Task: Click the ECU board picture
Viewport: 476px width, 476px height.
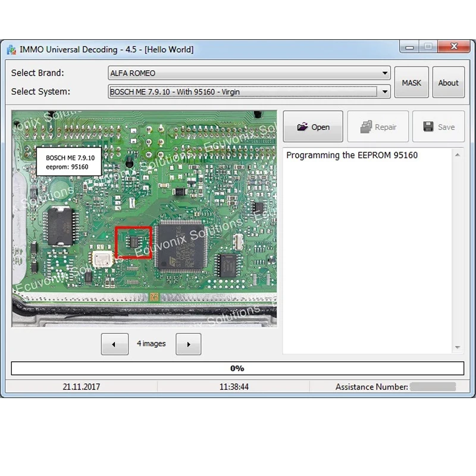Action: (x=144, y=218)
